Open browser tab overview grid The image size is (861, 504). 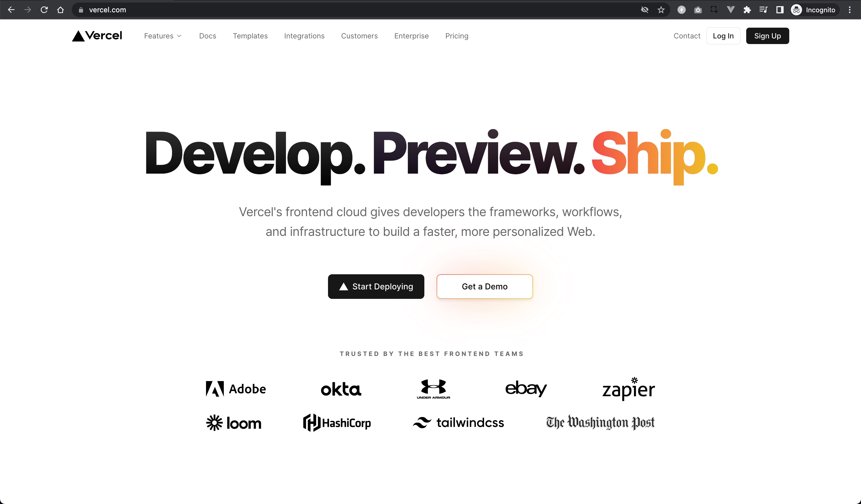(780, 9)
